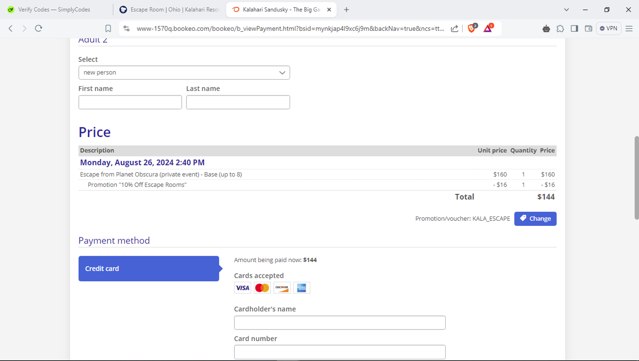
Task: Click the Change promotion button
Action: (x=535, y=219)
